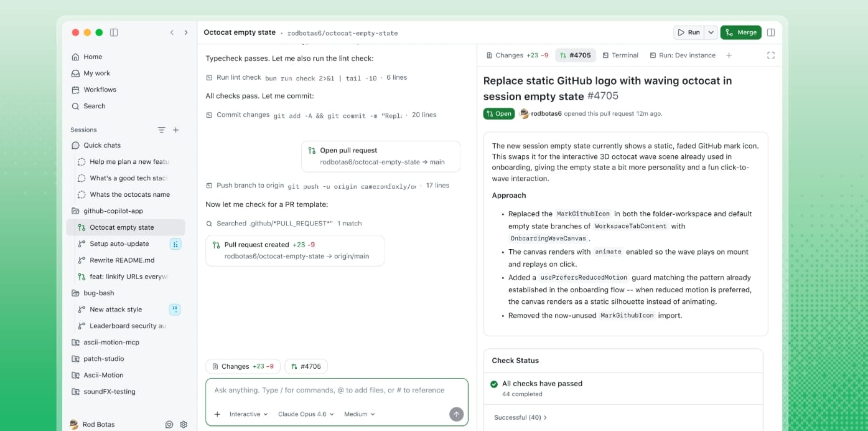Open the New attack style session
The width and height of the screenshot is (868, 431).
(x=116, y=310)
